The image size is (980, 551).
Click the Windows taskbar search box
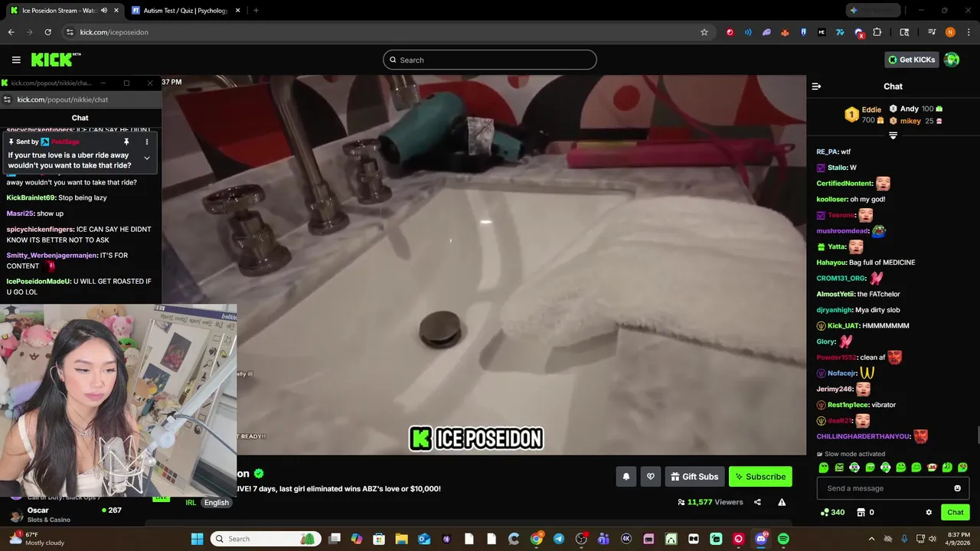point(266,539)
